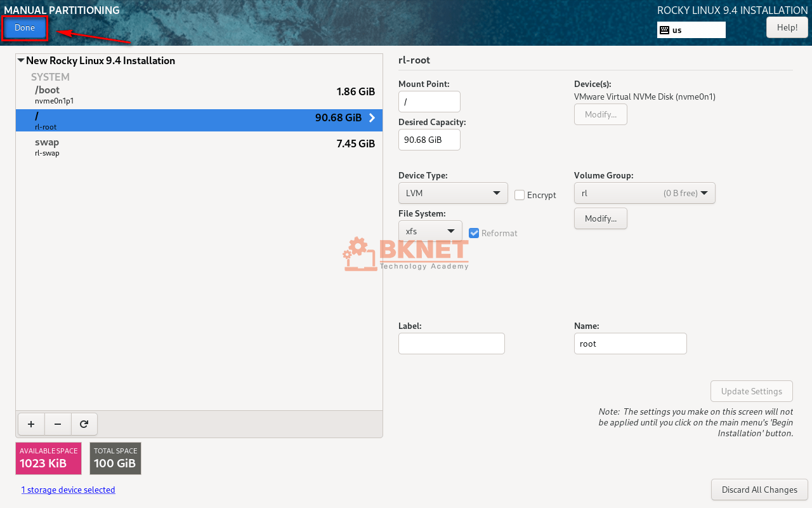Uncheck the Reformat option
Viewport: 812px width, 508px height.
[474, 233]
